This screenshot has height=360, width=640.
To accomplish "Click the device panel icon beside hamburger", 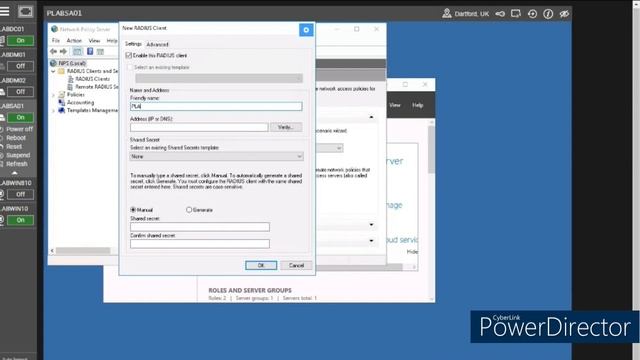I will [x=25, y=11].
